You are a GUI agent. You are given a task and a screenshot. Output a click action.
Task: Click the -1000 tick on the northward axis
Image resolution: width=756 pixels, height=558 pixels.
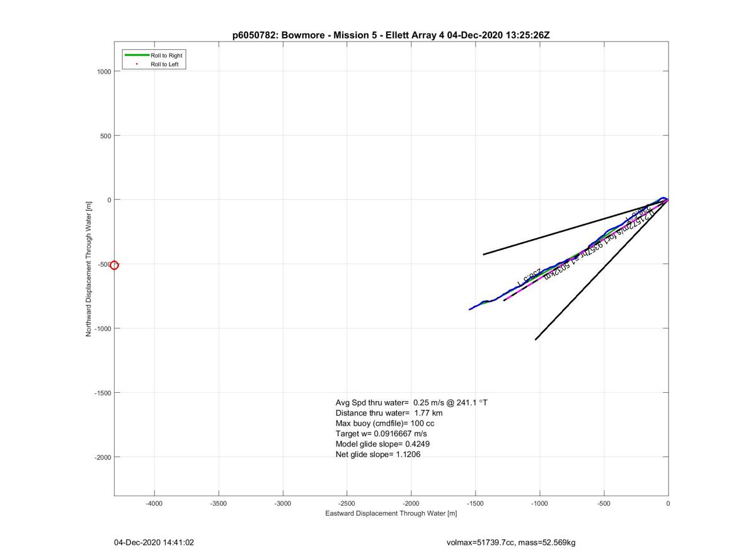click(103, 329)
